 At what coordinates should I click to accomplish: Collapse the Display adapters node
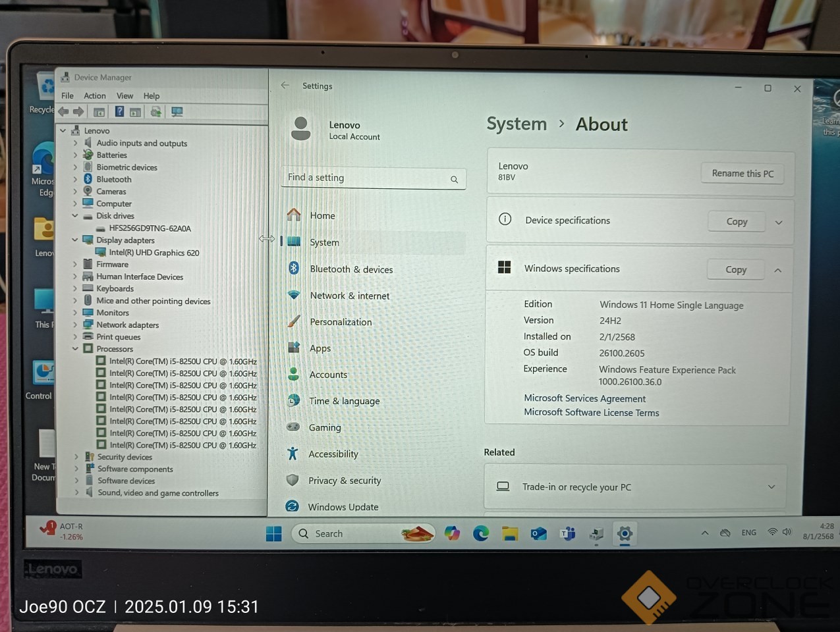[75, 240]
